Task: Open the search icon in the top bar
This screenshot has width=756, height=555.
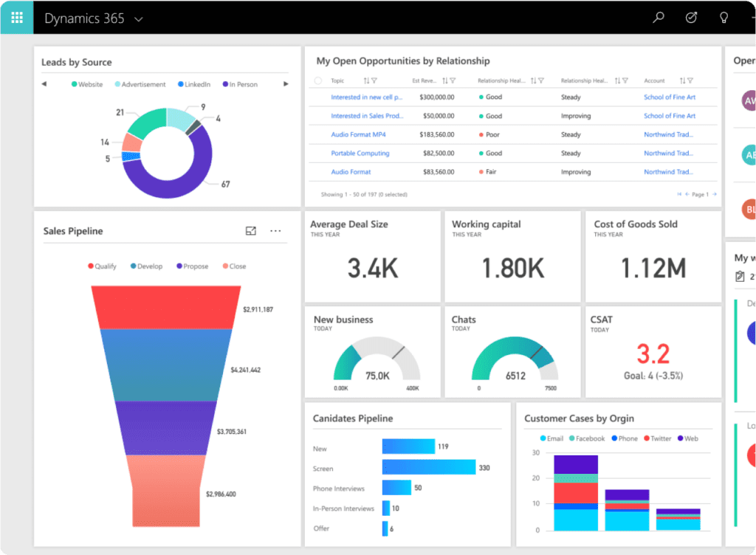Action: click(x=658, y=17)
